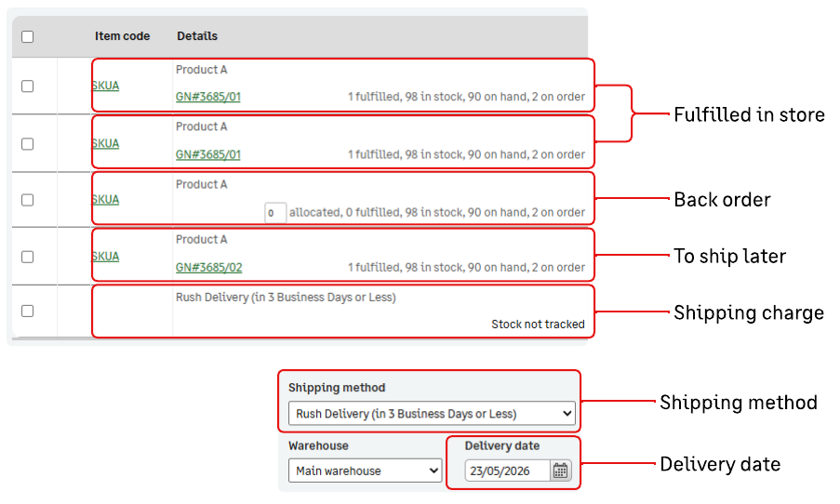Image resolution: width=840 pixels, height=504 pixels.
Task: Open the GN#3685/02 link
Action: click(x=209, y=267)
